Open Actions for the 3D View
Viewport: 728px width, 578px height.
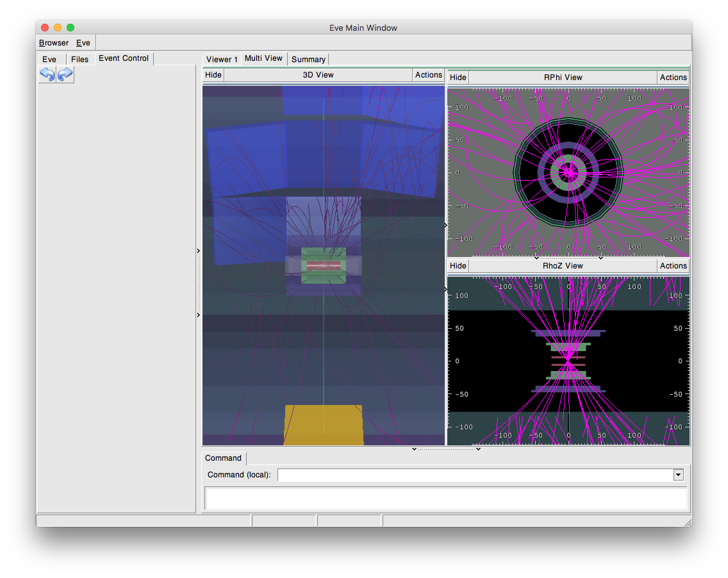pos(428,75)
